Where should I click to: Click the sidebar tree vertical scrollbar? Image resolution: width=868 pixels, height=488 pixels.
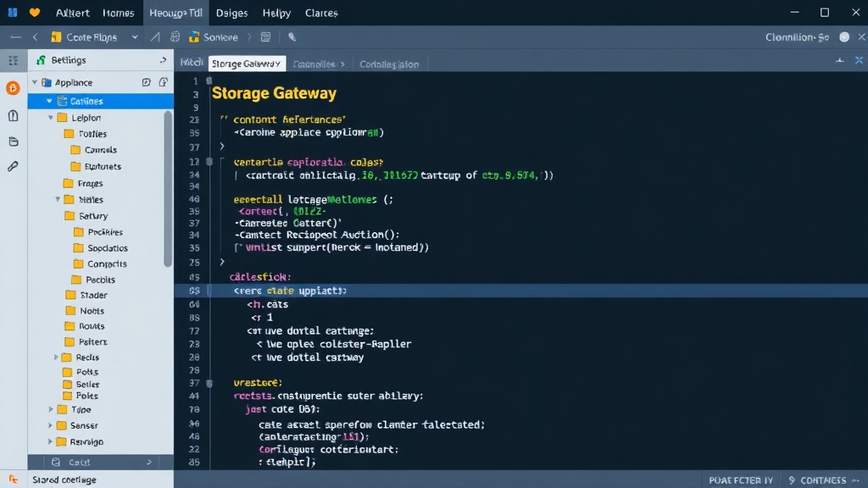pos(169,189)
